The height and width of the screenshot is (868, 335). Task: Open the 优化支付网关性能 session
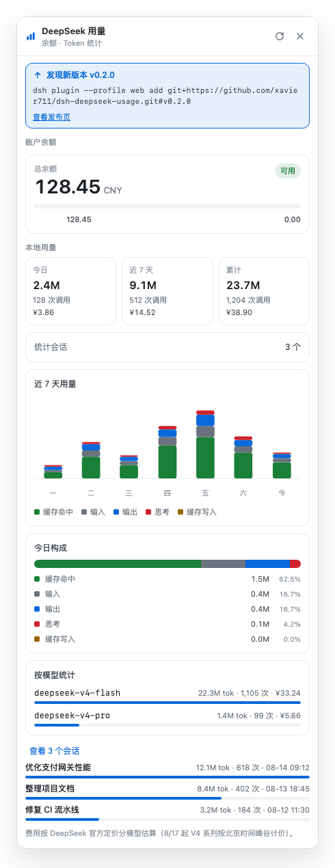pyautogui.click(x=167, y=770)
